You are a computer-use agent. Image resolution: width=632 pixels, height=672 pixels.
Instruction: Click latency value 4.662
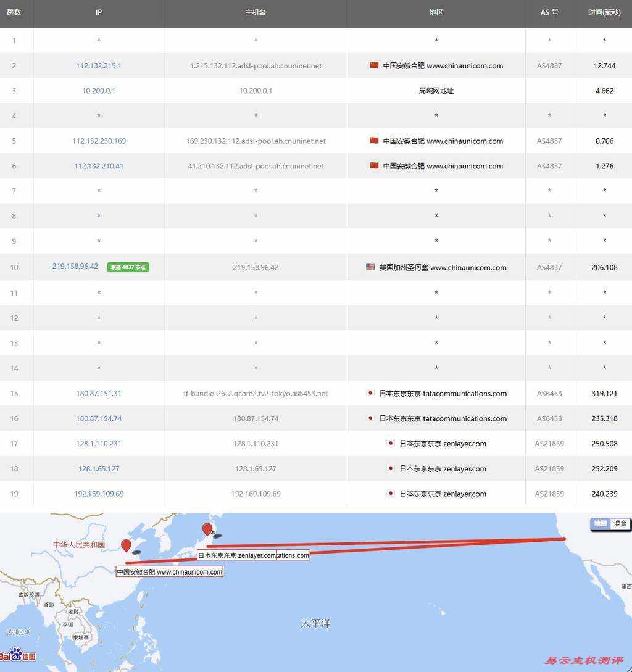pyautogui.click(x=605, y=91)
